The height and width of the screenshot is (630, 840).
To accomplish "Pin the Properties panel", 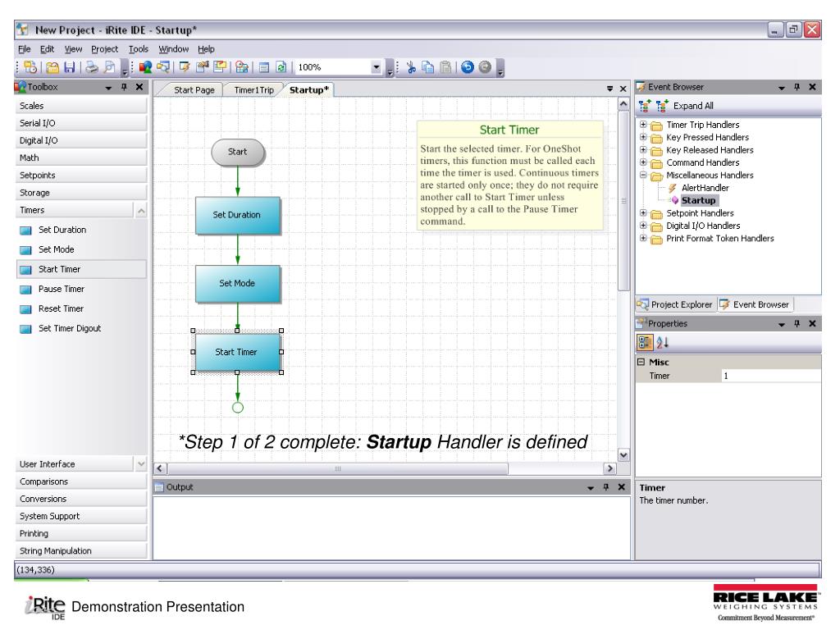I will pos(797,323).
